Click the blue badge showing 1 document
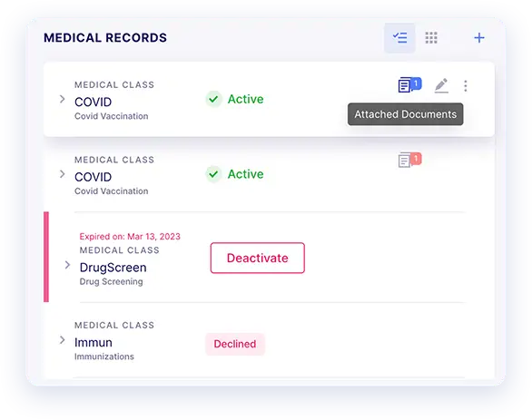This screenshot has width=532, height=420. pyautogui.click(x=417, y=83)
